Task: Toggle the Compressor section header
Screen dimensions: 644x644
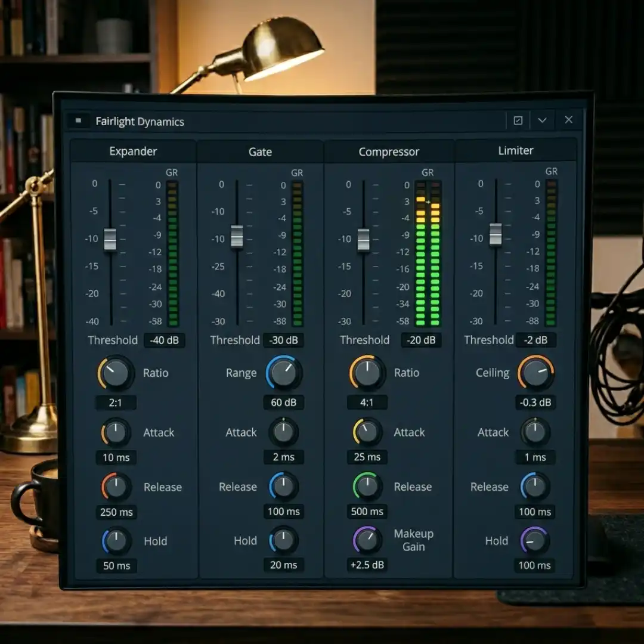Action: pyautogui.click(x=389, y=152)
